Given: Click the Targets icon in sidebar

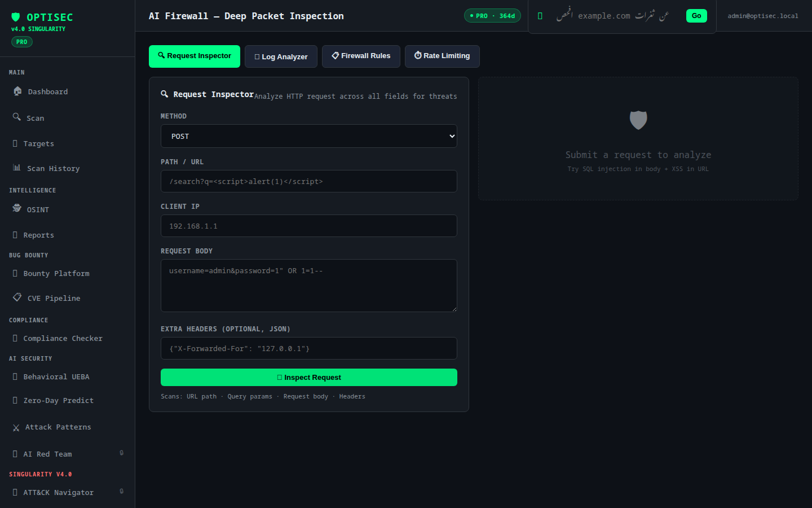Looking at the screenshot, I should click(15, 143).
